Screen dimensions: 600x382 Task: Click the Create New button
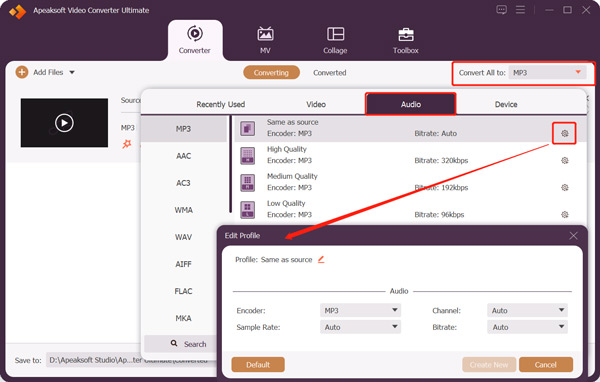pos(489,364)
